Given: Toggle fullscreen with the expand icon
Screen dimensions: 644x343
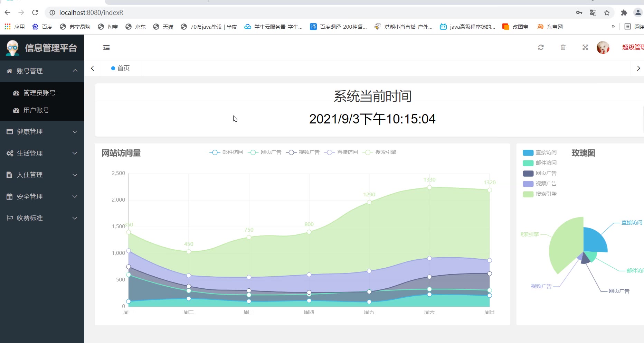Looking at the screenshot, I should point(585,47).
